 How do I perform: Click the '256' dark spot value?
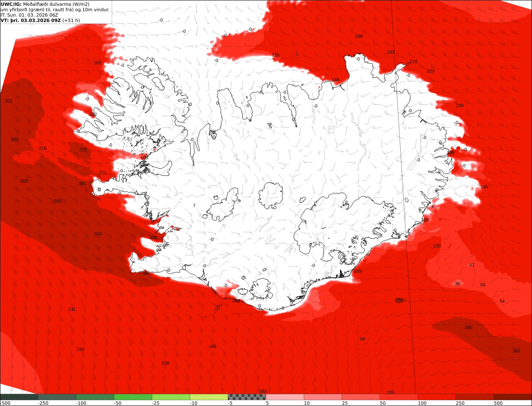pos(399,300)
